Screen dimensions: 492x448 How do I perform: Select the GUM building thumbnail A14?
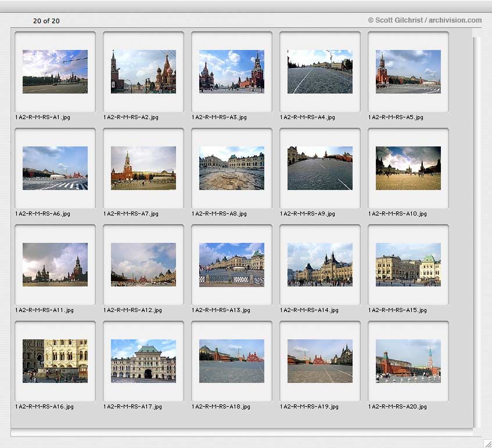[x=319, y=264]
